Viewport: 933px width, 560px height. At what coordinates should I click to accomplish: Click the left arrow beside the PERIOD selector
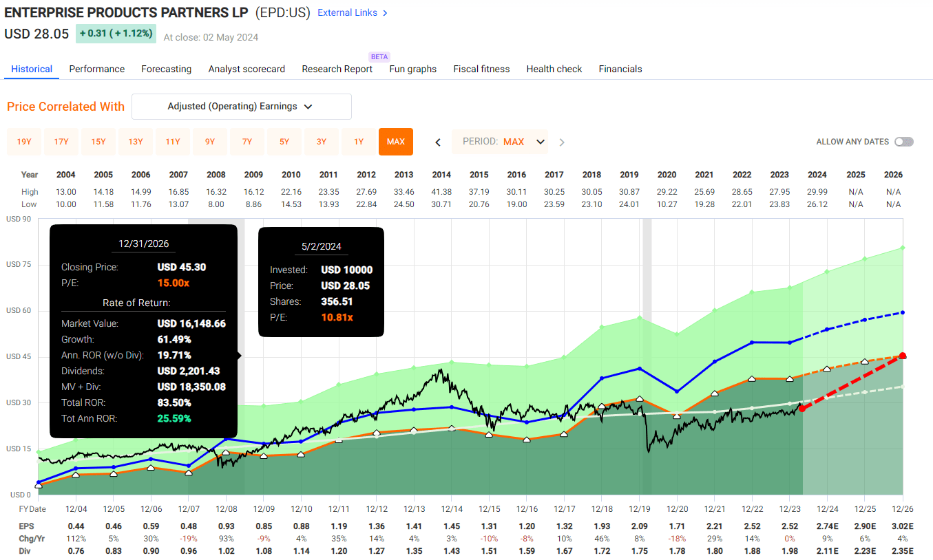click(x=437, y=142)
